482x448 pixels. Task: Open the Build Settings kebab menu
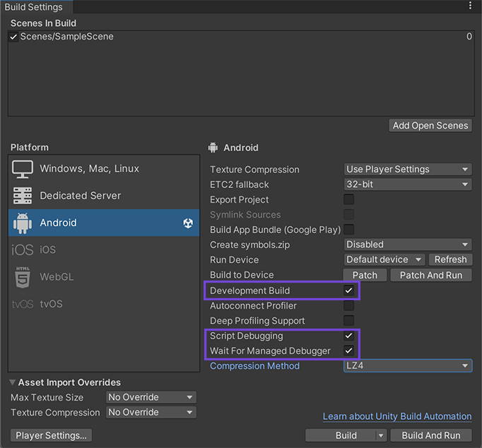coord(471,6)
